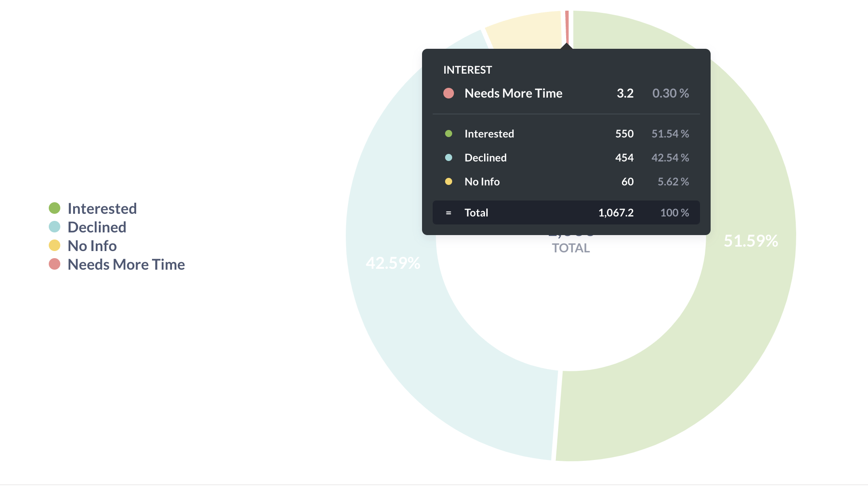Click the yellow No Info legend dot
The width and height of the screenshot is (868, 487).
pyautogui.click(x=55, y=245)
